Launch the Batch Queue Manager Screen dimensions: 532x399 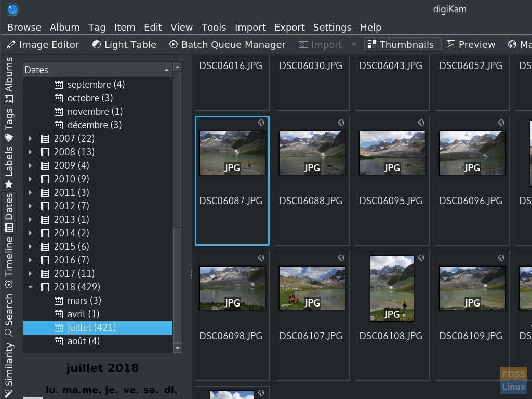coord(228,45)
